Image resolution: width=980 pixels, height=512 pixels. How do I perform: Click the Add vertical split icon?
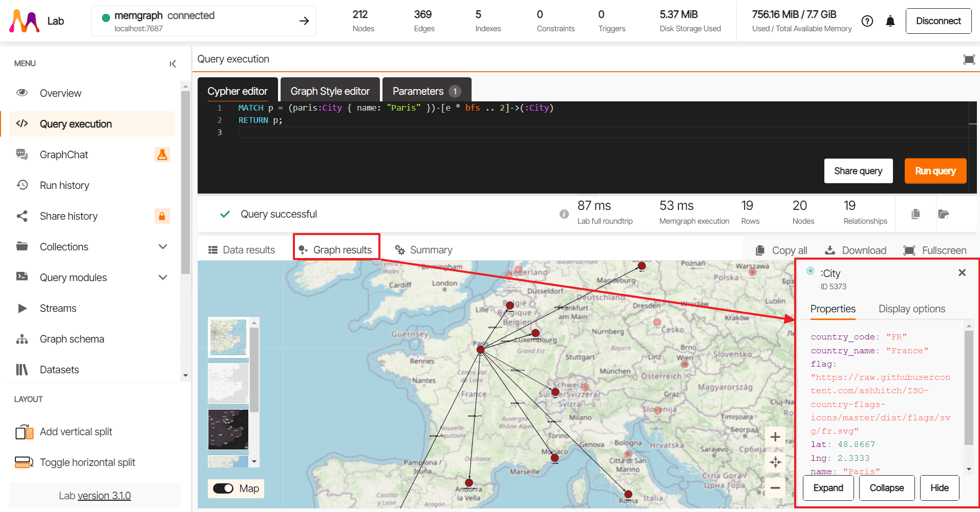click(24, 432)
